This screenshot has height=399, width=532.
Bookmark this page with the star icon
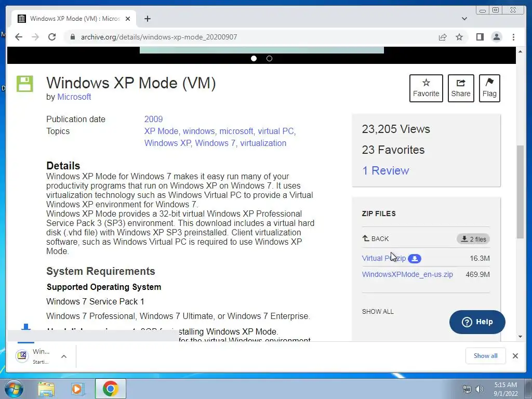(x=459, y=37)
